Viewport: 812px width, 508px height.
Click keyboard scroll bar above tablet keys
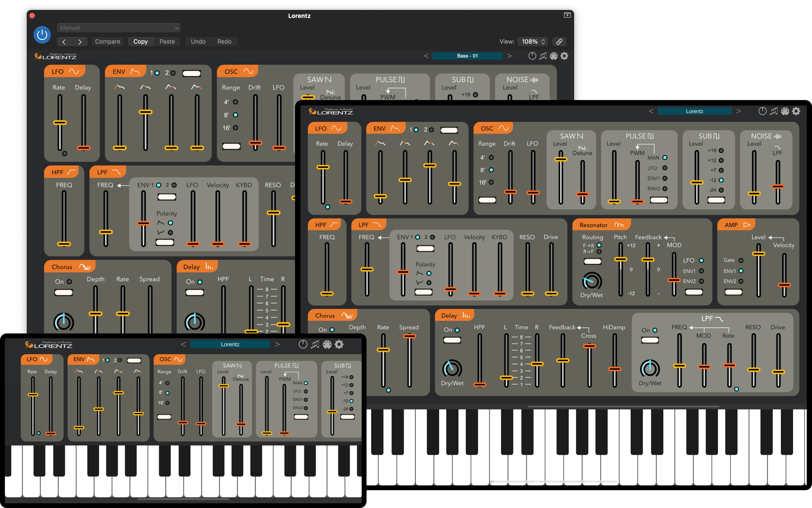[x=623, y=406]
